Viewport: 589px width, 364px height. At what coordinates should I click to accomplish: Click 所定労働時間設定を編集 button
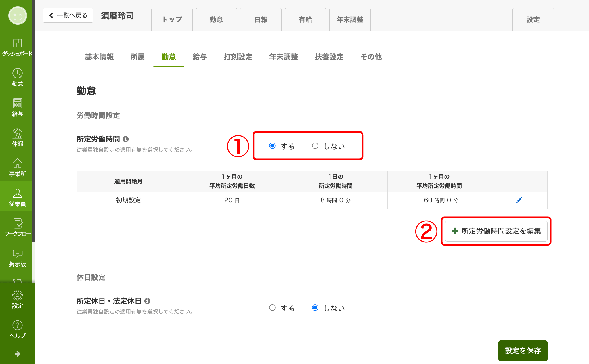point(496,231)
